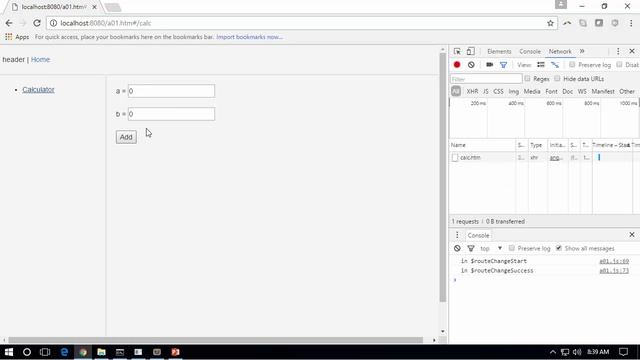Filter network requests by XHR
This screenshot has height=360, width=640.
(x=472, y=91)
